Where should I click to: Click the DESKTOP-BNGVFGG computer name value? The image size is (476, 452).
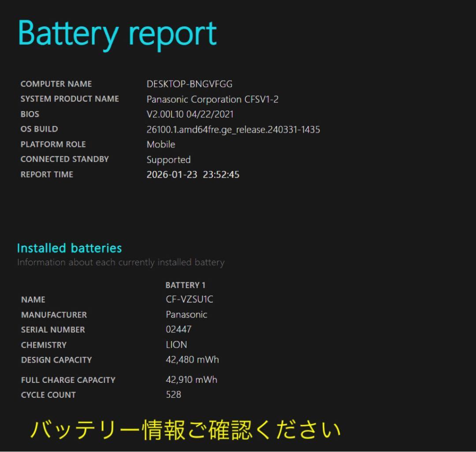click(189, 84)
